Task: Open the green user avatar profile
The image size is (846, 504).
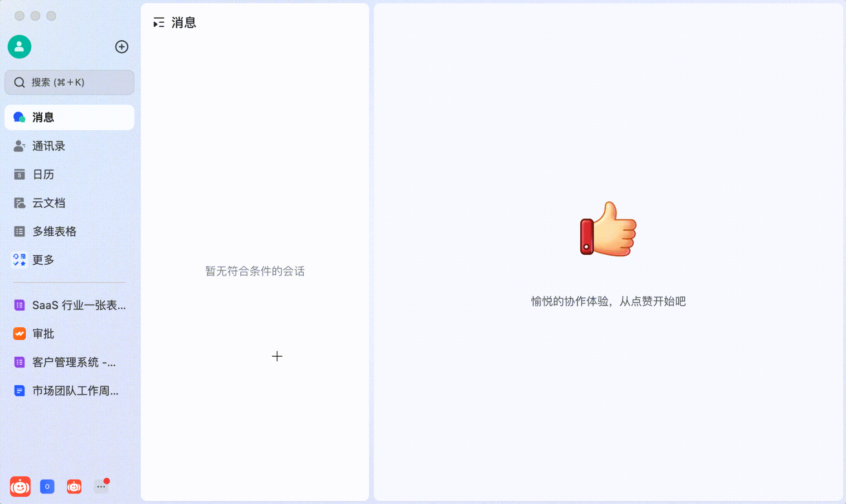Action: (x=19, y=47)
